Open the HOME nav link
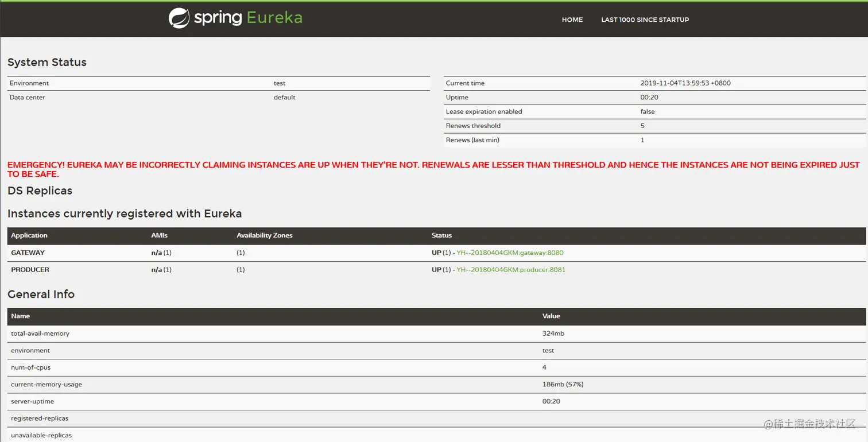This screenshot has width=868, height=442. click(x=572, y=20)
